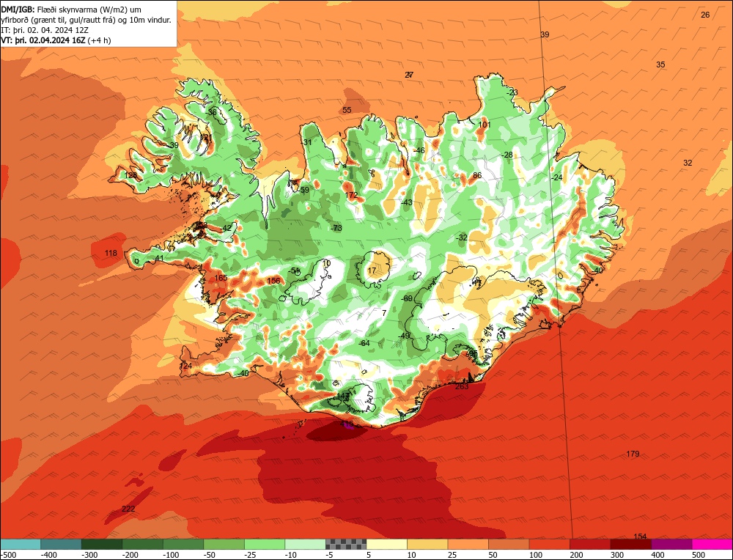Click the legend label -500
This screenshot has height=560, width=733.
coord(9,555)
